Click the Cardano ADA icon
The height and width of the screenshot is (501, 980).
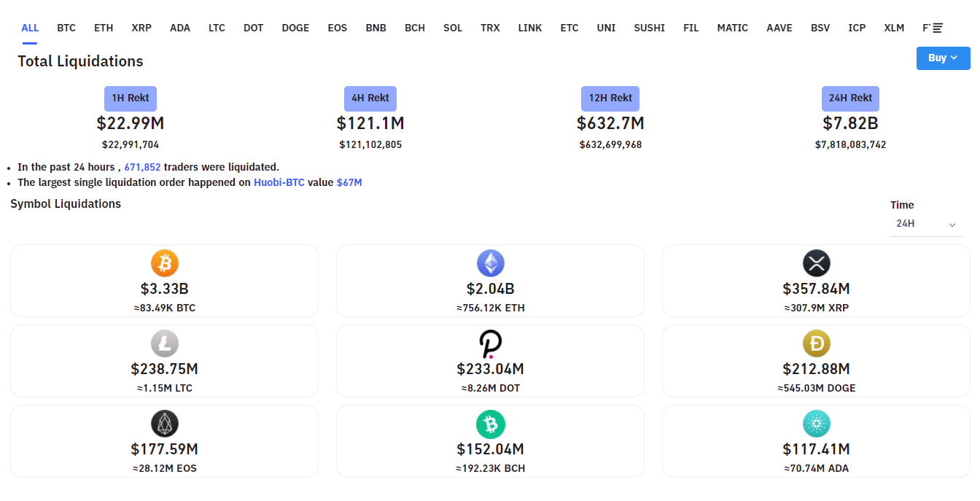coord(816,424)
